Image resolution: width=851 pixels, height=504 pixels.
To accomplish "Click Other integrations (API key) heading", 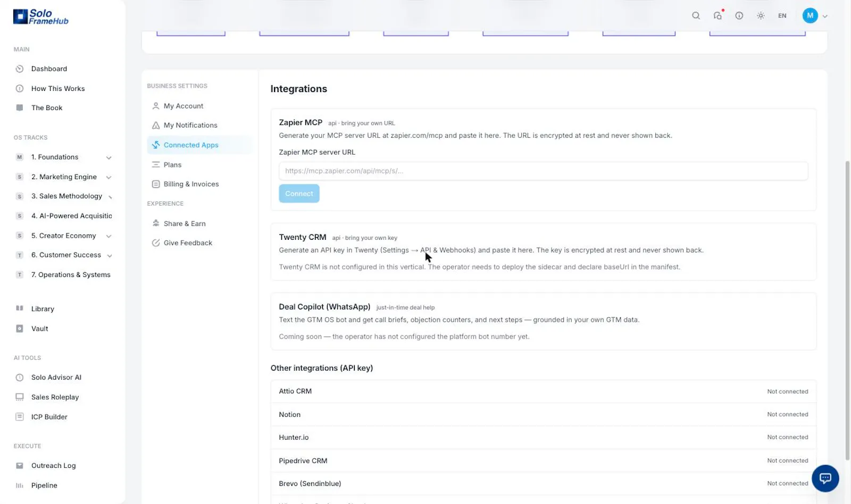I will [x=322, y=368].
